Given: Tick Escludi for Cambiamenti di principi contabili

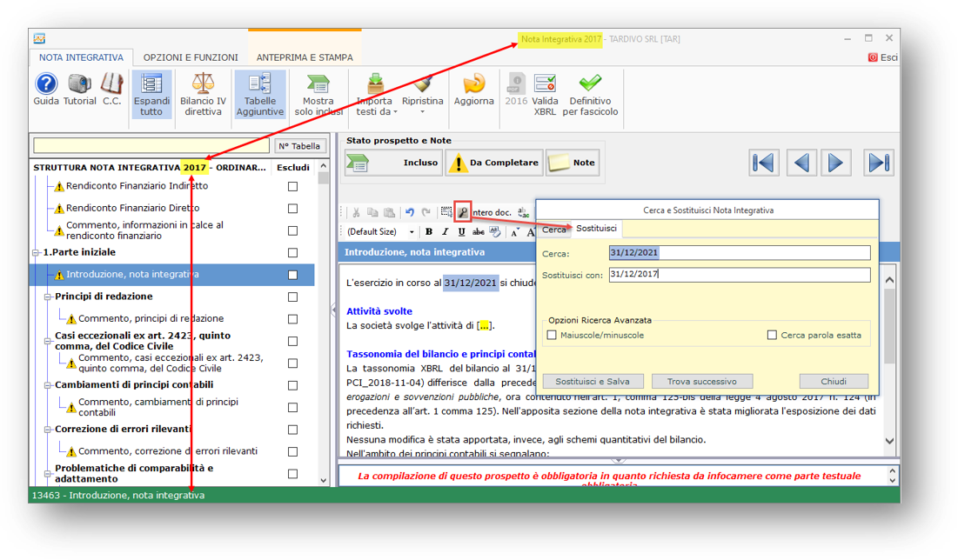Looking at the screenshot, I should (x=292, y=385).
